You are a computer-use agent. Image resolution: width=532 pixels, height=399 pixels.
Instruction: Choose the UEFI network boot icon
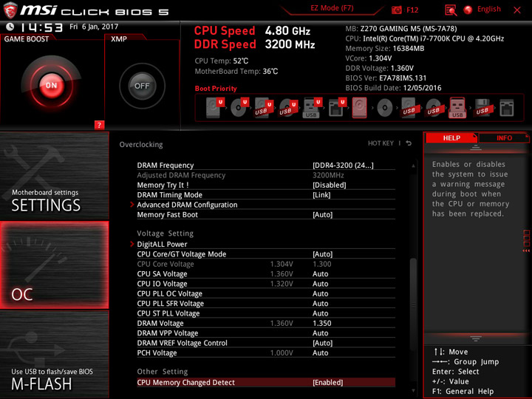click(x=337, y=108)
